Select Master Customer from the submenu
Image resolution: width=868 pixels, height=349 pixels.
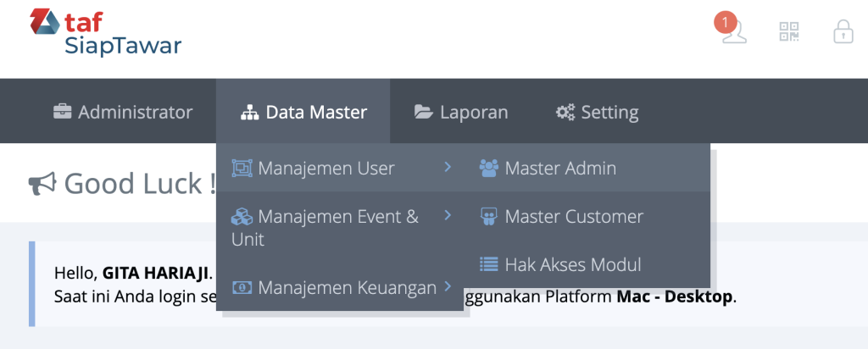click(x=573, y=217)
